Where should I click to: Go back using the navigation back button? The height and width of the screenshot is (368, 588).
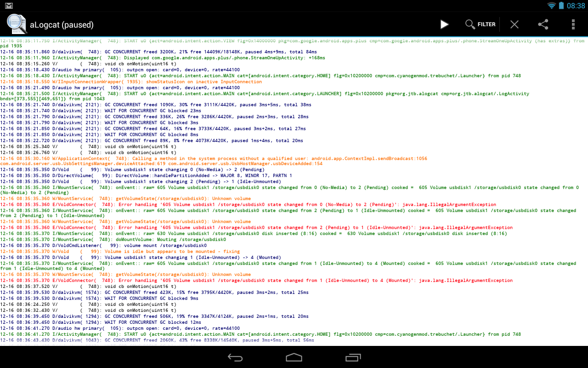[x=235, y=357]
